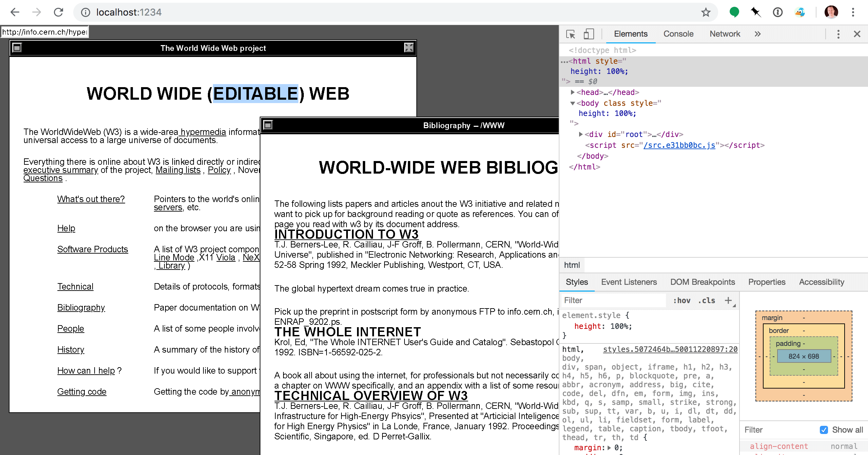
Task: Open the green circle extension icon
Action: (x=734, y=13)
